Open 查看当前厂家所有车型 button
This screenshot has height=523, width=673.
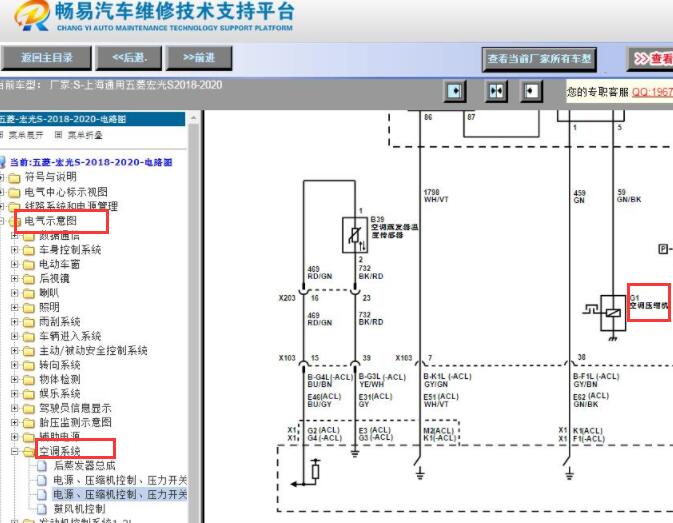coord(539,59)
